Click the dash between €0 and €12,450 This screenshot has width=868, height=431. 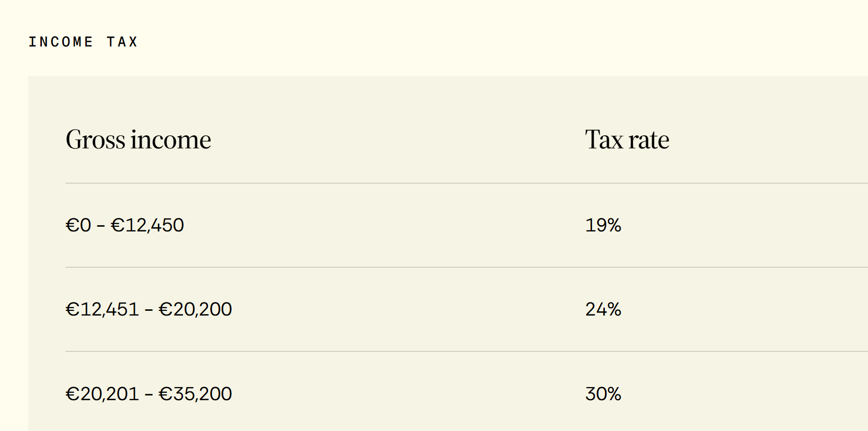click(101, 226)
